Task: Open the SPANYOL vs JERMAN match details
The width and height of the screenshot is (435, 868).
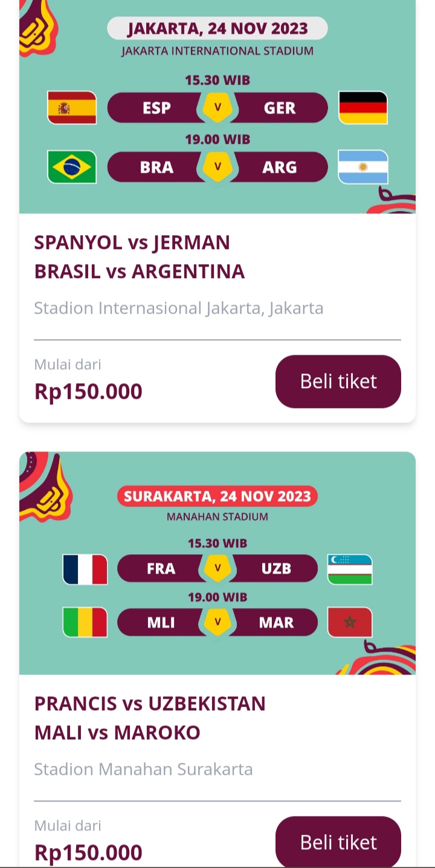Action: click(132, 242)
